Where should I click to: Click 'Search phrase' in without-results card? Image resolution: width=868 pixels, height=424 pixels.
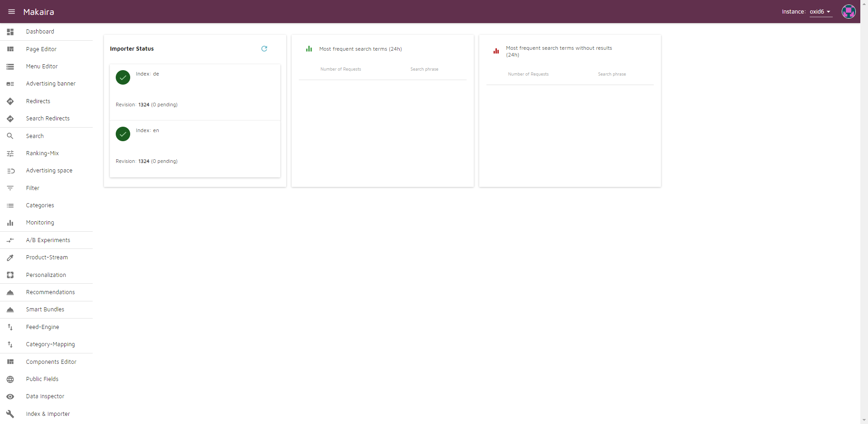[612, 74]
